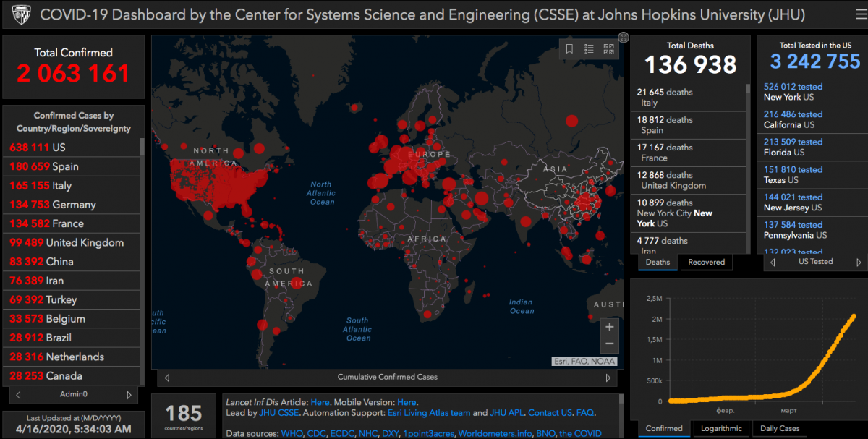Select New York City 10 899 deaths entry
This screenshot has width=868, height=439.
689,213
